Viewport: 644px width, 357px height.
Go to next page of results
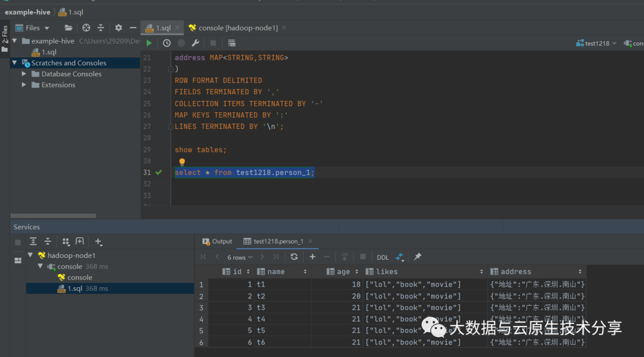click(262, 257)
